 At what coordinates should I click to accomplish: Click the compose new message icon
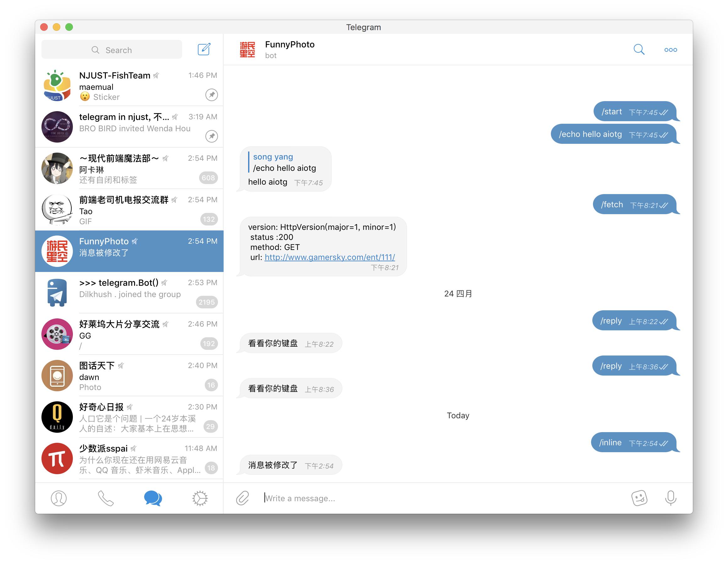tap(204, 50)
